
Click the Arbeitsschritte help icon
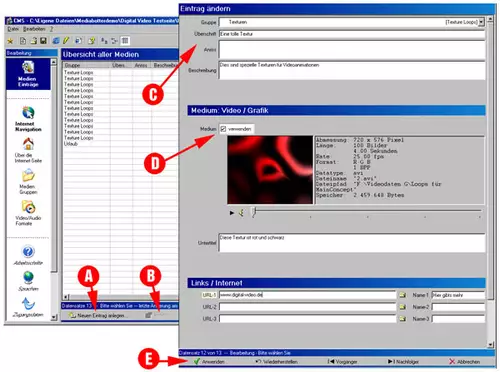tap(28, 255)
